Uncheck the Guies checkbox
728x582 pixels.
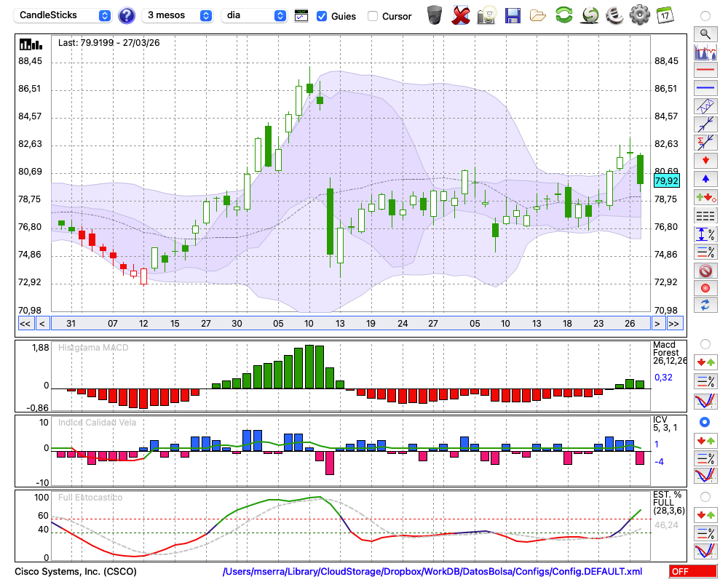pos(322,16)
